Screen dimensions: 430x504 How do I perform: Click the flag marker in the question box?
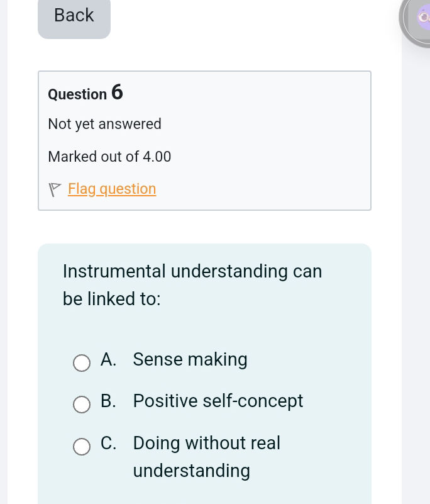pos(54,189)
